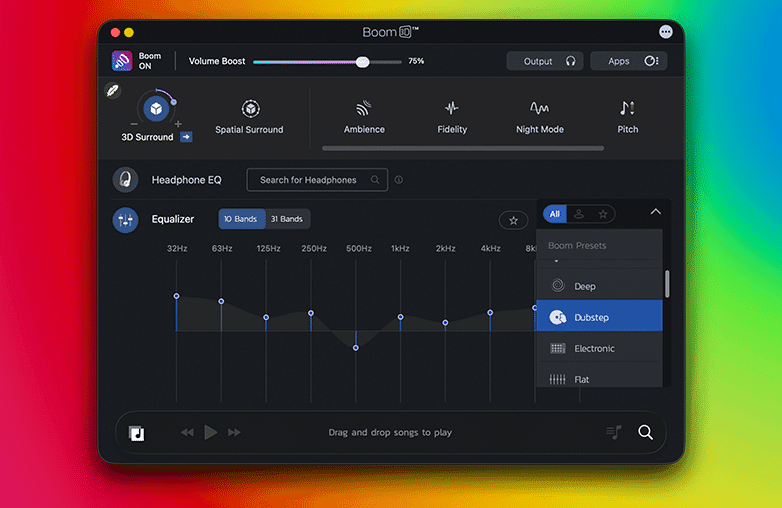Image resolution: width=782 pixels, height=508 pixels.
Task: Open the playlist queue icon
Action: click(x=614, y=432)
